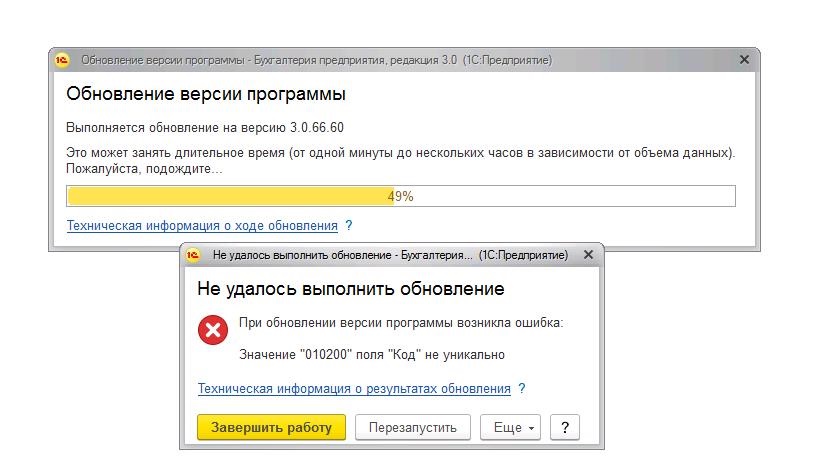Click the main update window title bar text
Viewport: 820px width, 470px height.
click(315, 60)
